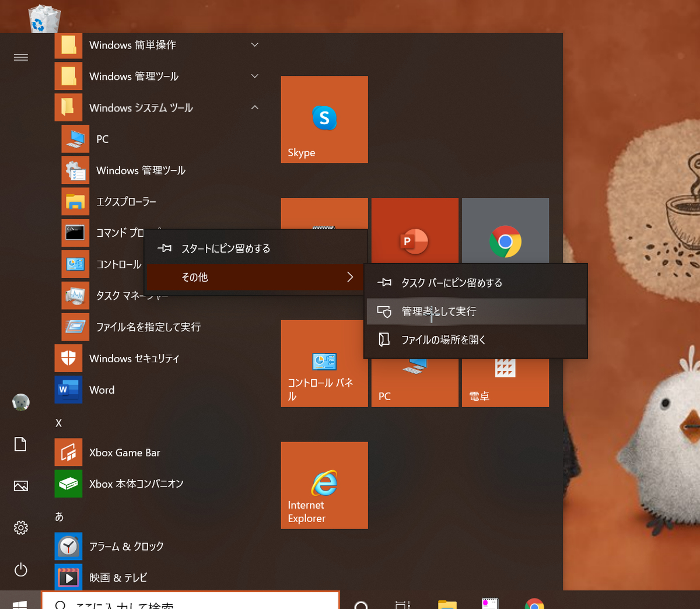Open the タスク マネージャー icon
The height and width of the screenshot is (609, 700).
tap(75, 296)
